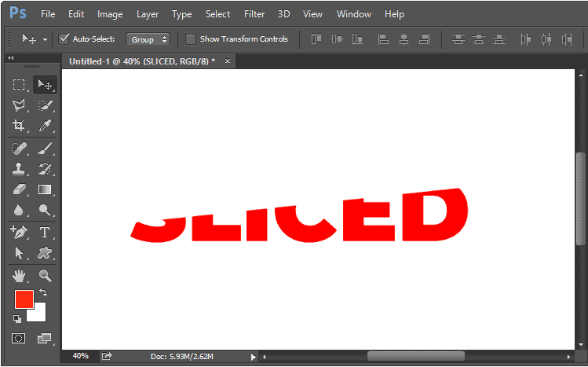
Task: Select the Hand tool
Action: pos(19,276)
